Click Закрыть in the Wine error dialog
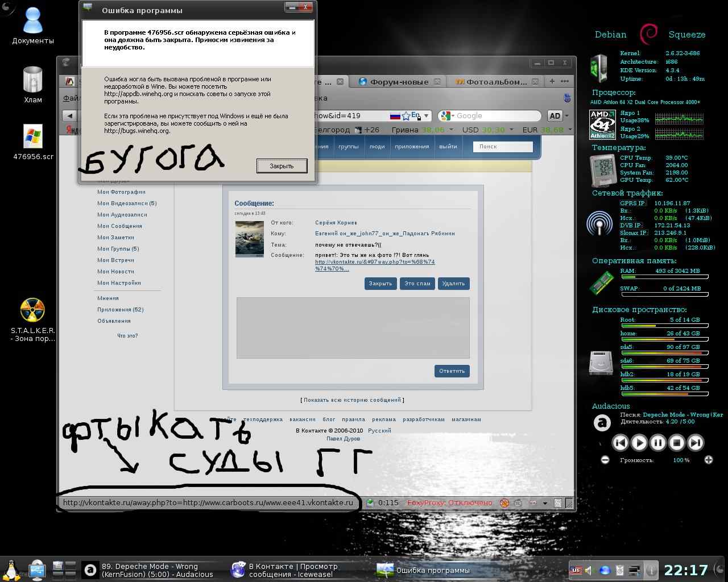The width and height of the screenshot is (728, 582). [282, 166]
